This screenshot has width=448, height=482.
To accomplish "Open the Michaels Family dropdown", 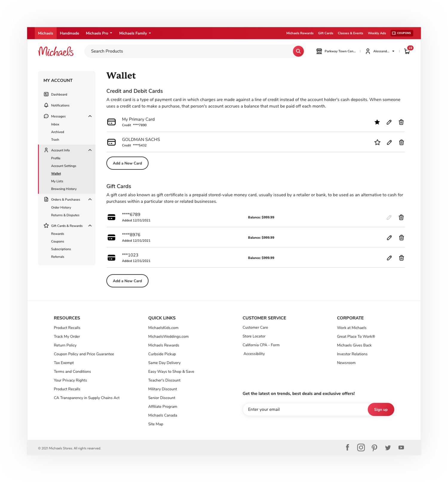I will 135,33.
